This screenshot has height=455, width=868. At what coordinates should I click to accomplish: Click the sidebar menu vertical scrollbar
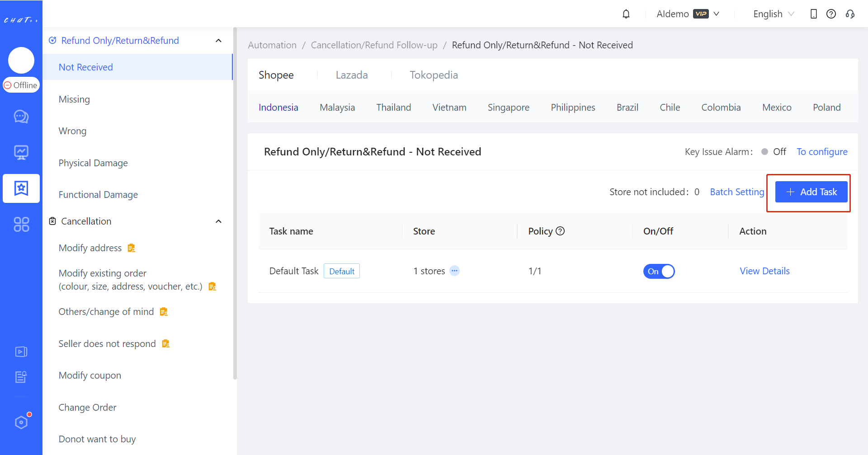pos(235,203)
